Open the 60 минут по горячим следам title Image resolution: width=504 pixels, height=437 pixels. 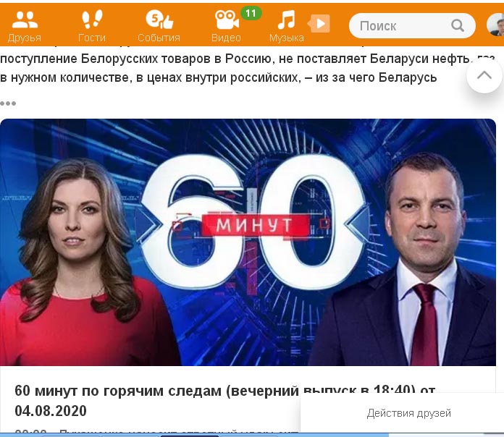[225, 401]
